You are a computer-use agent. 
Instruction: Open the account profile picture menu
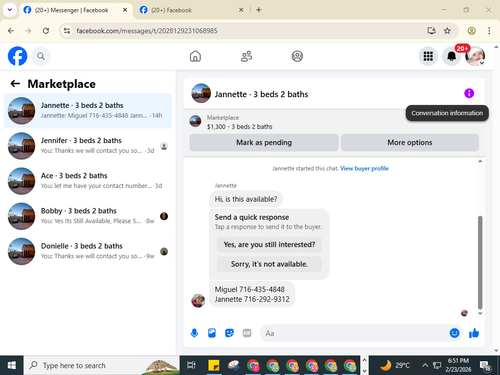(x=475, y=56)
